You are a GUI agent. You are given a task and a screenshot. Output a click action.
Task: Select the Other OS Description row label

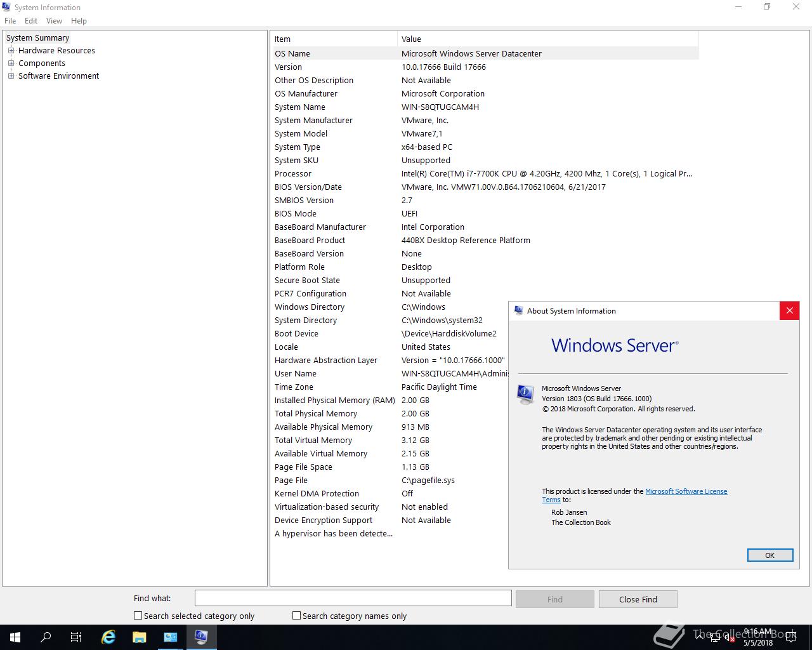(314, 80)
